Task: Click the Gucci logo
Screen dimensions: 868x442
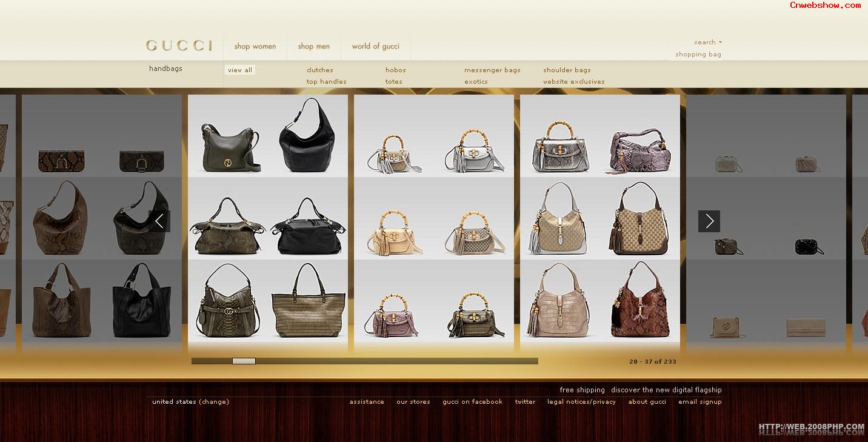Action: [x=179, y=46]
